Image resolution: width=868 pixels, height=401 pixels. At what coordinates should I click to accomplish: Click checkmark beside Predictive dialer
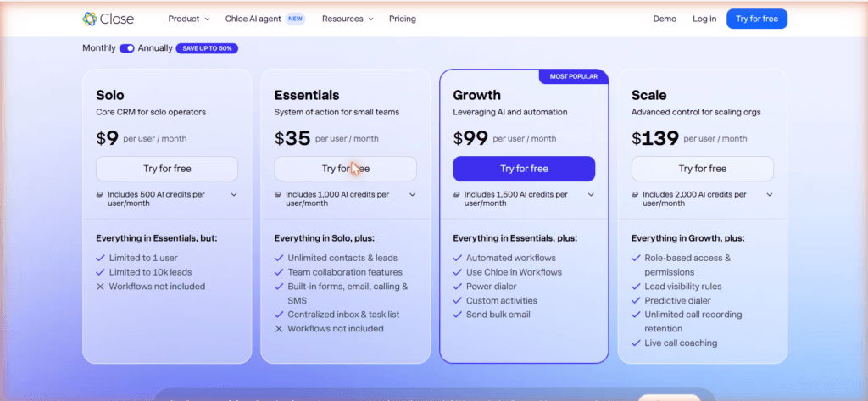(x=636, y=301)
